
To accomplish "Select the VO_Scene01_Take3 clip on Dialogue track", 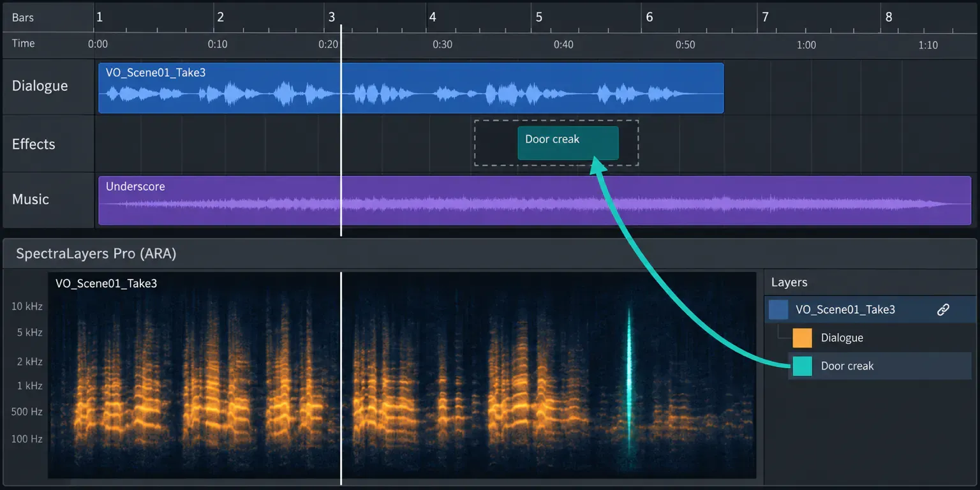I will [x=411, y=88].
